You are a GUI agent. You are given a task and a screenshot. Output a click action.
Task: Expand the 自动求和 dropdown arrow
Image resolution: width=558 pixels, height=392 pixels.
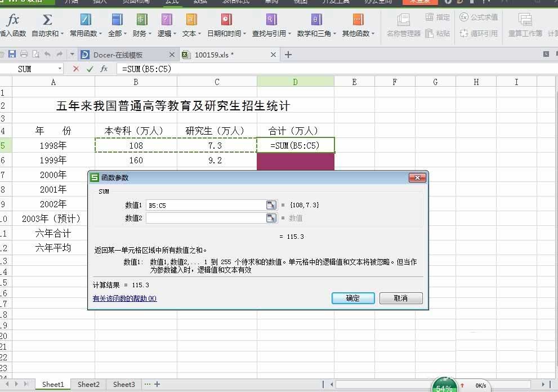[x=63, y=34]
